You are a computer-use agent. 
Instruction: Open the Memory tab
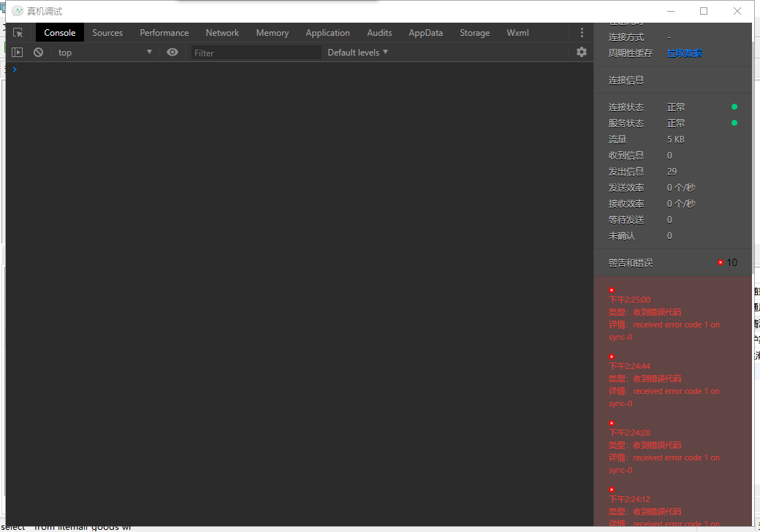(273, 32)
